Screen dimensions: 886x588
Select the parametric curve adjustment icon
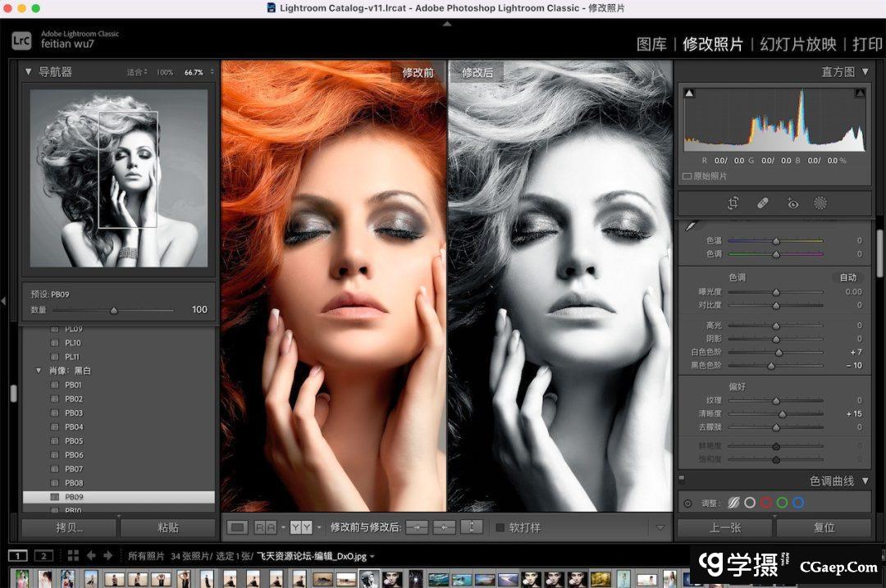733,503
